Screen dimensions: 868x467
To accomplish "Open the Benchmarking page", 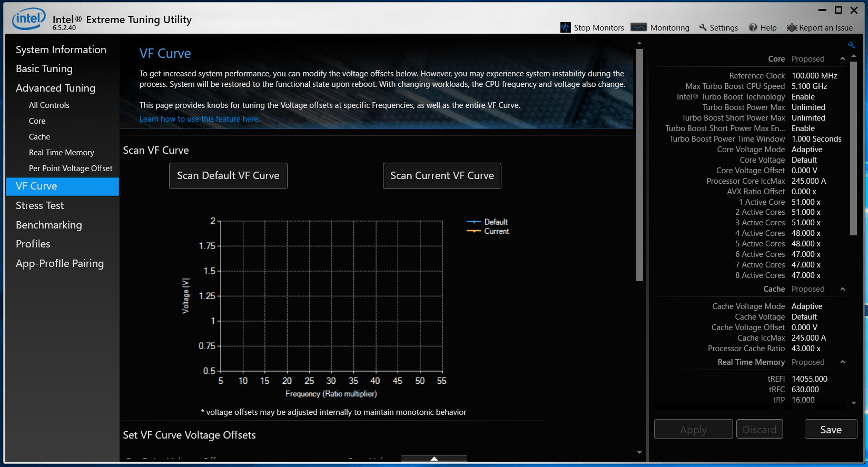I will coord(49,225).
